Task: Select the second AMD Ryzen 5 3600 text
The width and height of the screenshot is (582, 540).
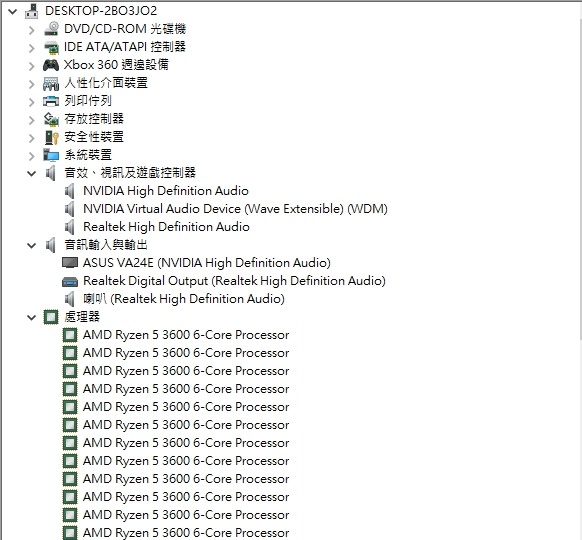Action: (186, 353)
